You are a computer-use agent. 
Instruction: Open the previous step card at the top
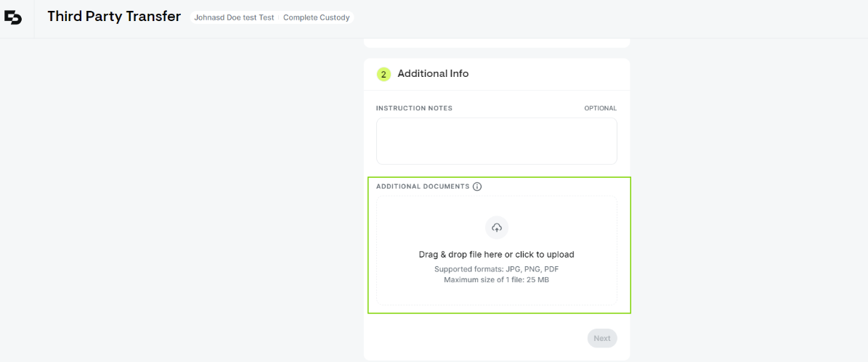tap(497, 43)
